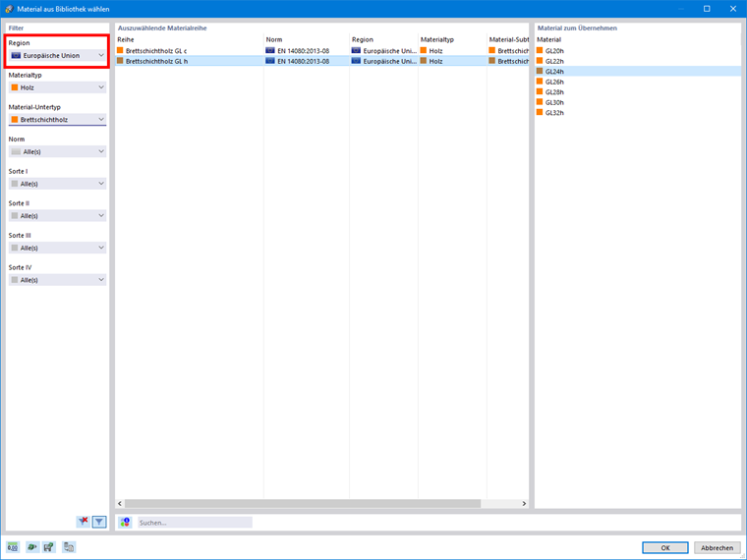Open the Norm filter dropdown
This screenshot has height=560, width=747.
click(x=57, y=151)
